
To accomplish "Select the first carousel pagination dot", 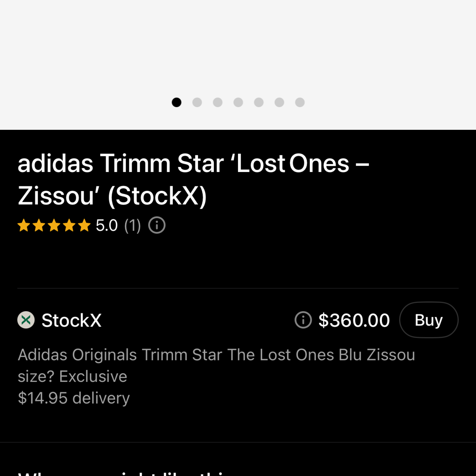I will pyautogui.click(x=176, y=102).
